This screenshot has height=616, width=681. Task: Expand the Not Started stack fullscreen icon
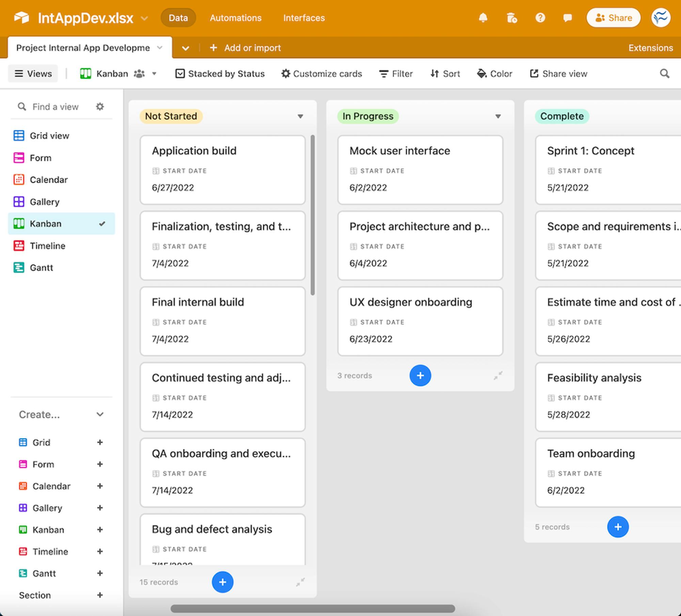300,582
